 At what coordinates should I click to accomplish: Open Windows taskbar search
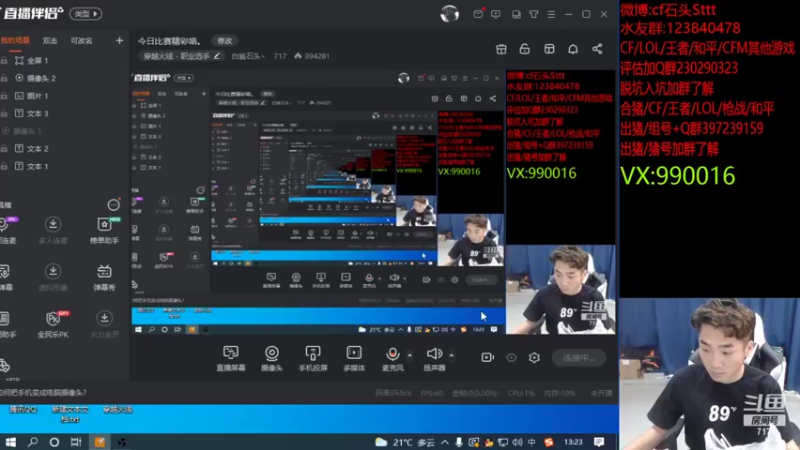[x=33, y=442]
